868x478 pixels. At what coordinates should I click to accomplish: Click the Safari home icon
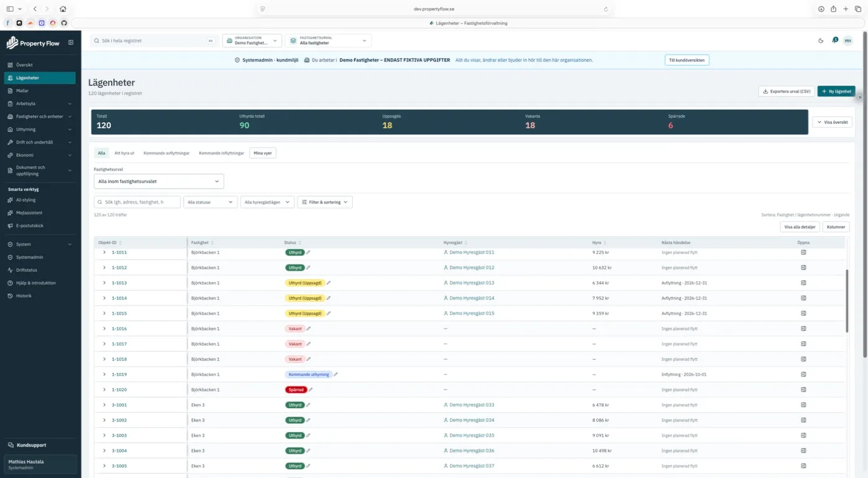coord(63,9)
